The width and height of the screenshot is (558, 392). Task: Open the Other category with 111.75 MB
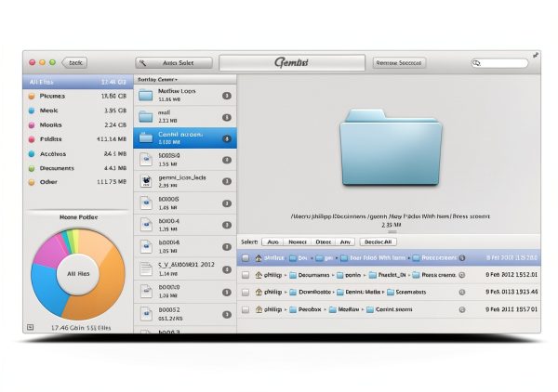78,182
